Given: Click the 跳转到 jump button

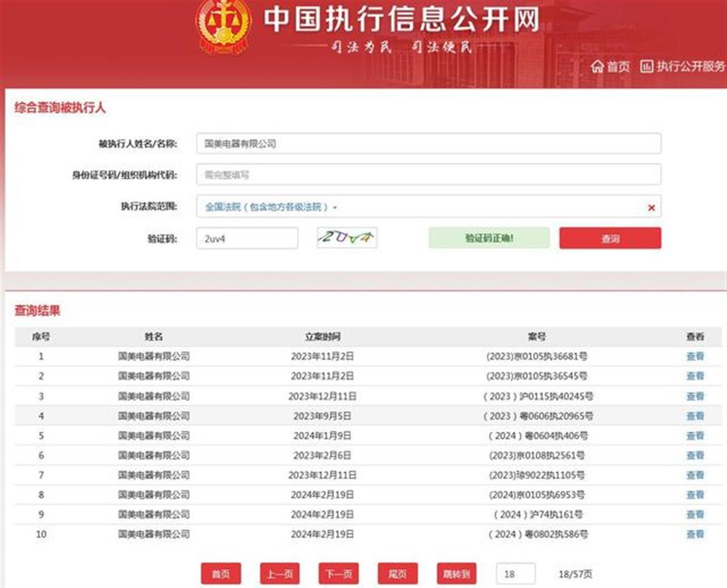Looking at the screenshot, I should coord(457,573).
